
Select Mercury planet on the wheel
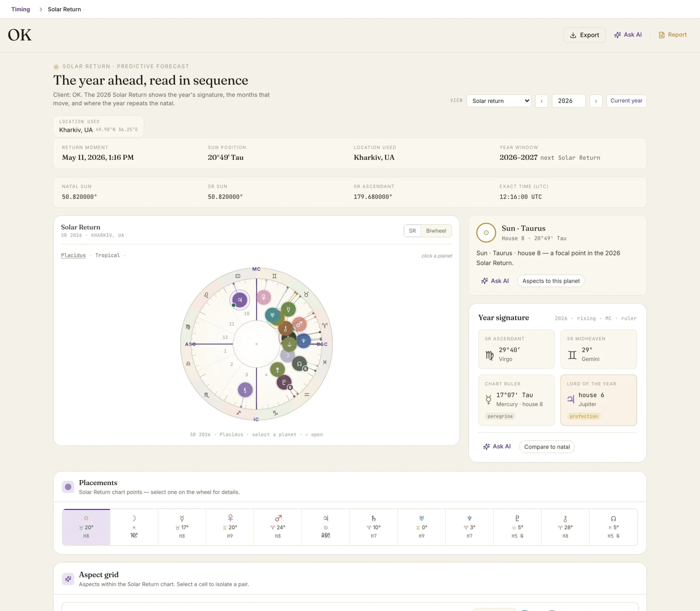288,309
